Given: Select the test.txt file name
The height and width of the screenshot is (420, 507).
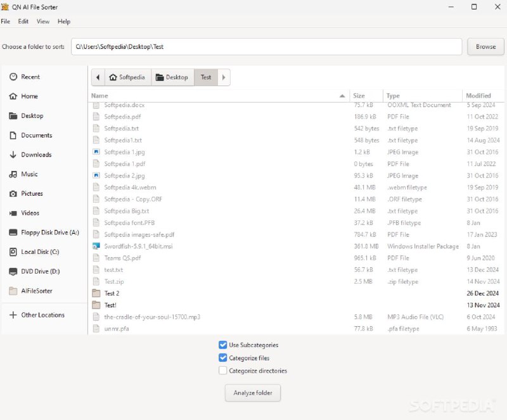Looking at the screenshot, I should pos(113,270).
